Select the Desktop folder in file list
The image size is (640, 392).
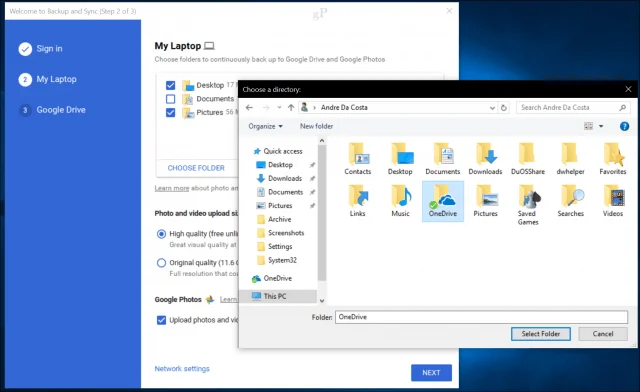point(400,158)
